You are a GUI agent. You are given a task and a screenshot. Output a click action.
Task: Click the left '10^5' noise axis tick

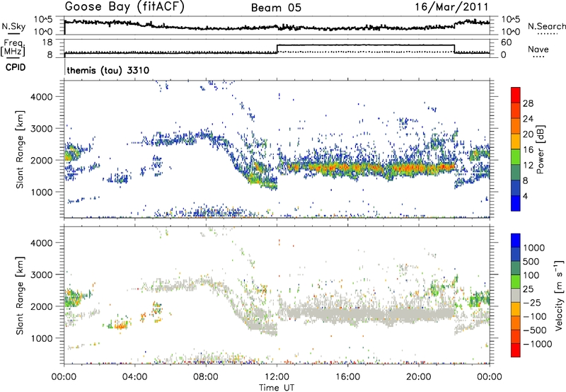click(43, 20)
